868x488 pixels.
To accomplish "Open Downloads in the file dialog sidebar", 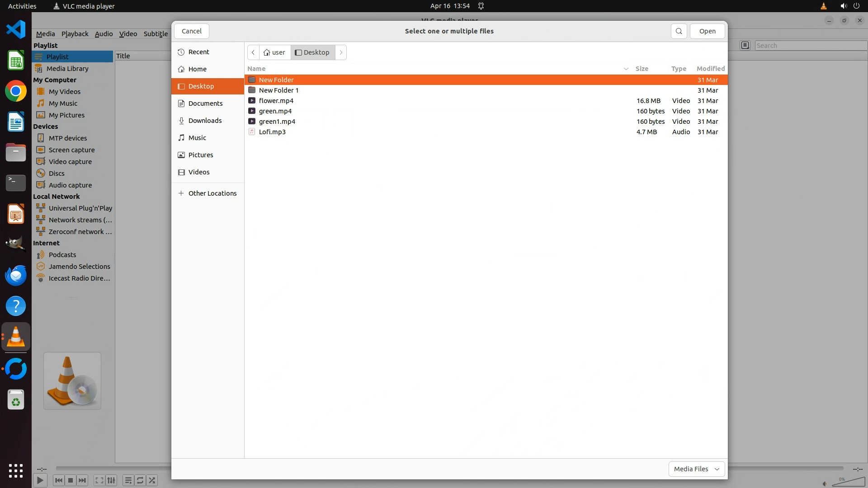I will pos(205,121).
